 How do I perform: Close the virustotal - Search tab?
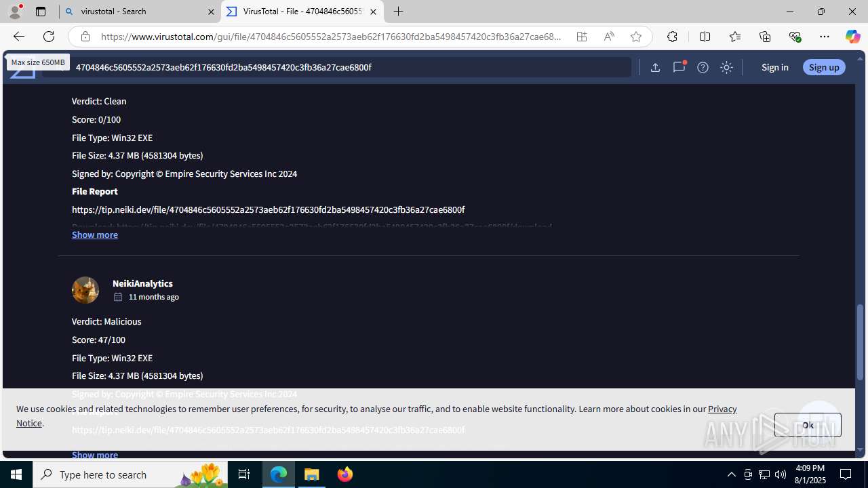tap(211, 12)
